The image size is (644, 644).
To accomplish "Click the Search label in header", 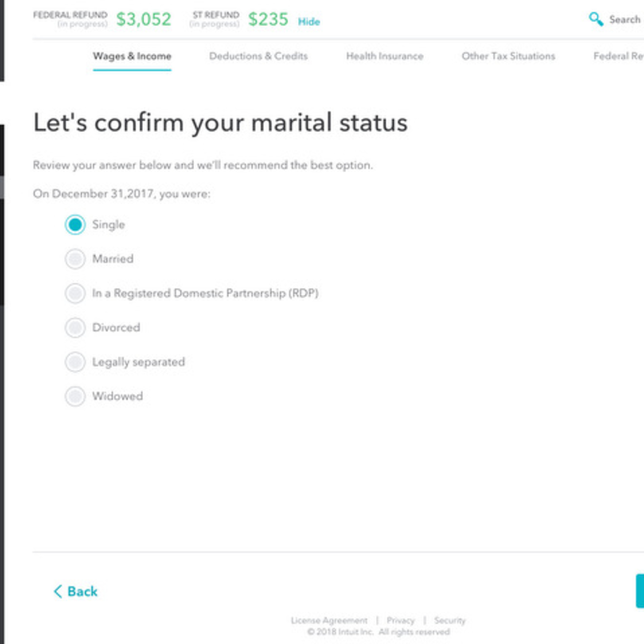I will pyautogui.click(x=625, y=20).
